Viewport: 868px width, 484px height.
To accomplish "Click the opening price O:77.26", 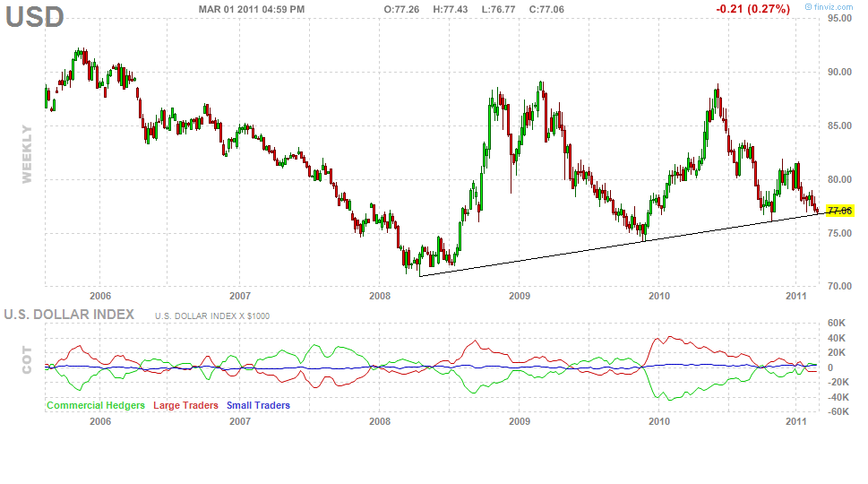I will pyautogui.click(x=402, y=9).
